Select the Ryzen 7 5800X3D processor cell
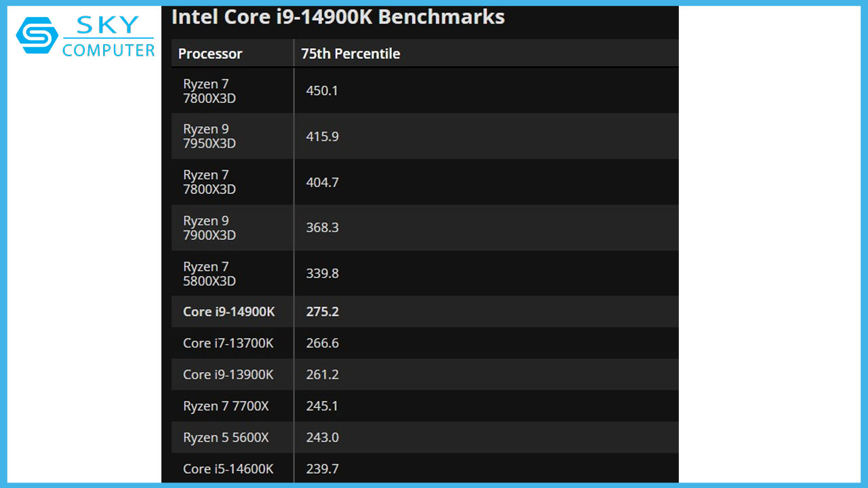This screenshot has width=868, height=488. pos(233,274)
